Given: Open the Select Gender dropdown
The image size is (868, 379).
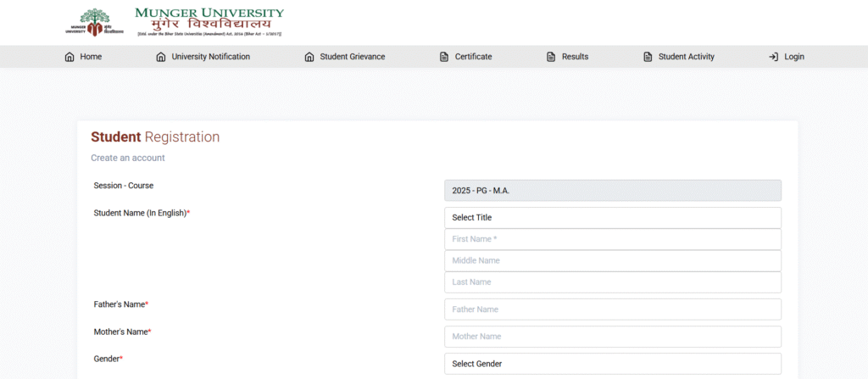Looking at the screenshot, I should 613,364.
